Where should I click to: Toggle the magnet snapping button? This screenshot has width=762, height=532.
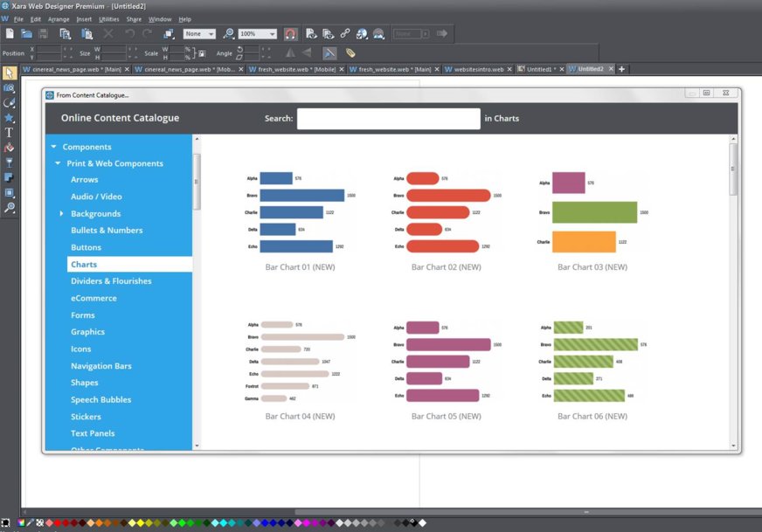click(290, 34)
